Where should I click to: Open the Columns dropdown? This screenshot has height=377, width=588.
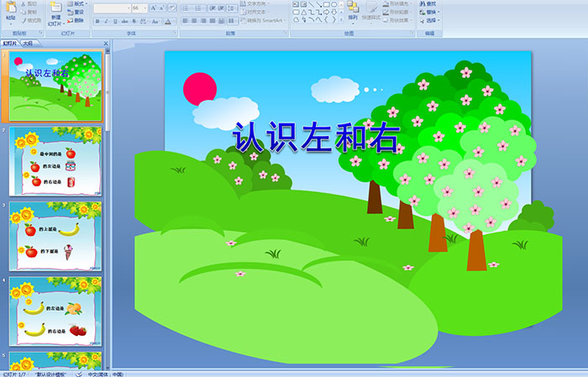[x=232, y=21]
